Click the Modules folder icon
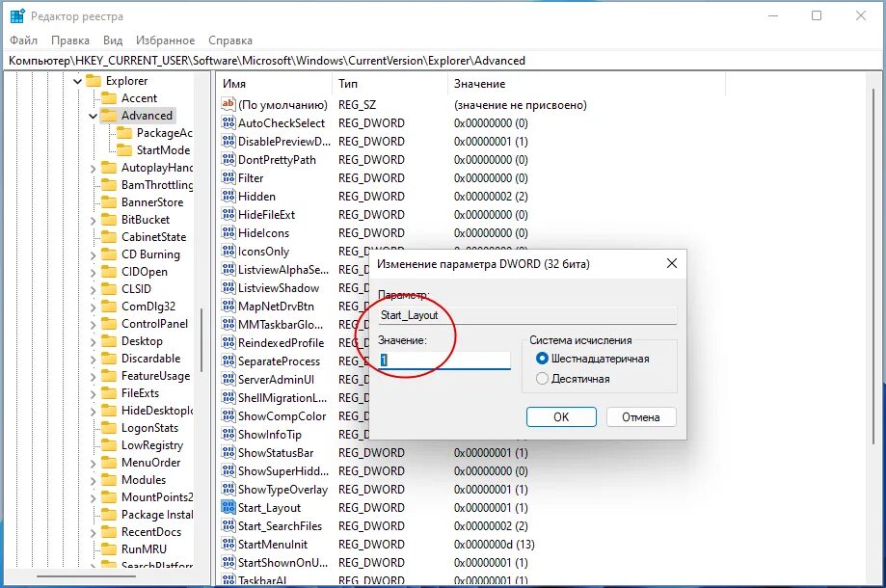The width and height of the screenshot is (886, 588). [109, 479]
